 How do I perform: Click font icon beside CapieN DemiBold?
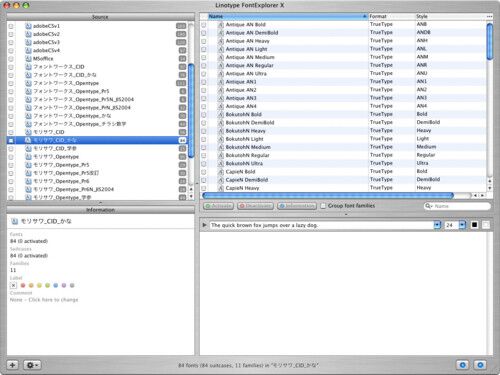220,180
